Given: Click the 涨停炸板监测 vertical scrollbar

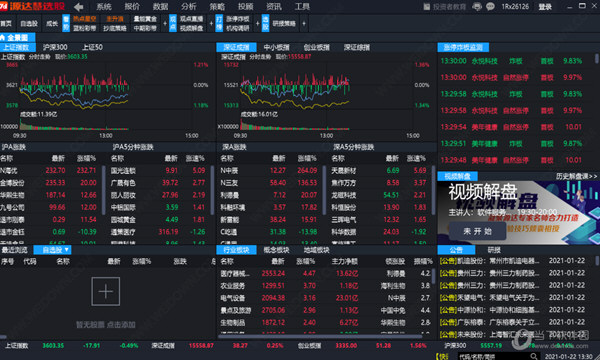Looking at the screenshot, I should click(596, 59).
